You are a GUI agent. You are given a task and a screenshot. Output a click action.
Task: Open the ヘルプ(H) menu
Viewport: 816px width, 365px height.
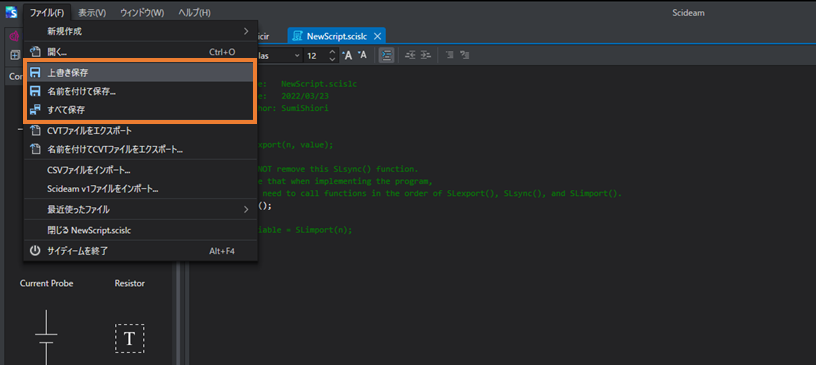[x=194, y=12]
